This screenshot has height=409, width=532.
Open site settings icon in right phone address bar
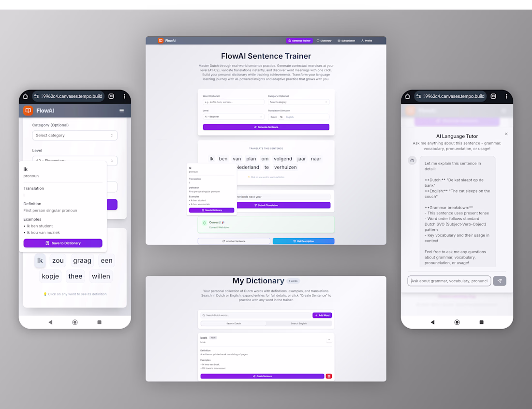coord(418,96)
